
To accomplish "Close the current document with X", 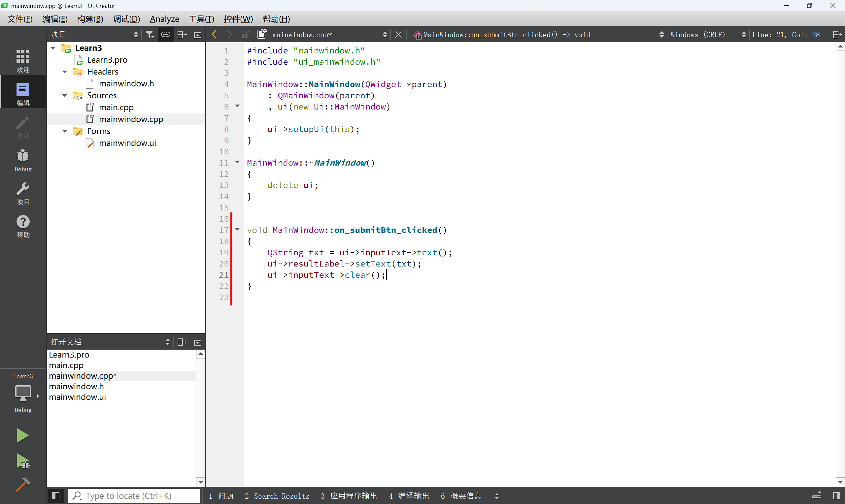I will 398,35.
